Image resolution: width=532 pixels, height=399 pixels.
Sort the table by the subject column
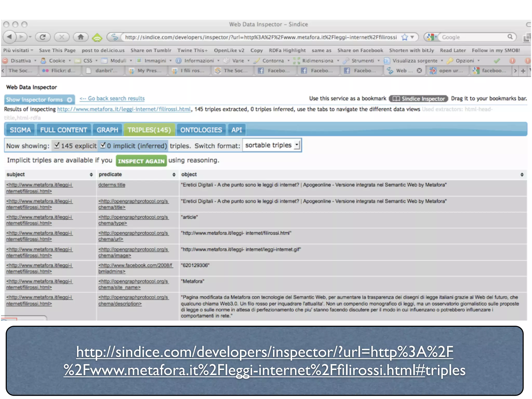91,175
